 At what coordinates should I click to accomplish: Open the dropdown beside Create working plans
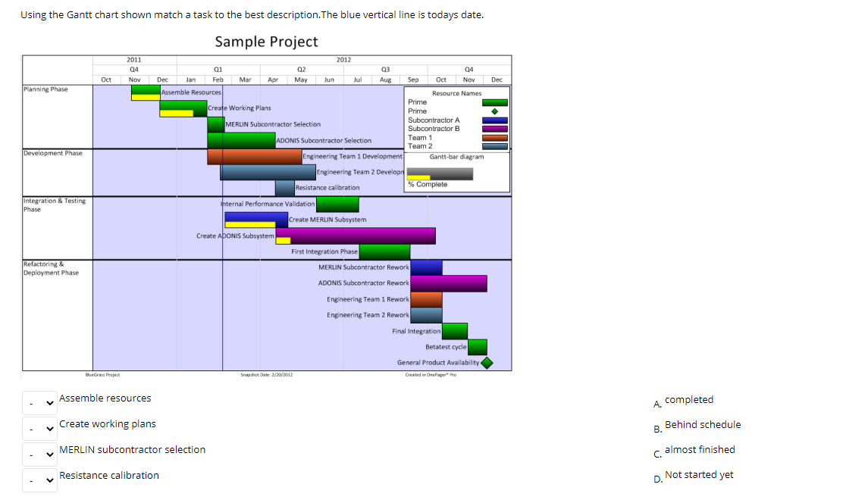tap(39, 428)
